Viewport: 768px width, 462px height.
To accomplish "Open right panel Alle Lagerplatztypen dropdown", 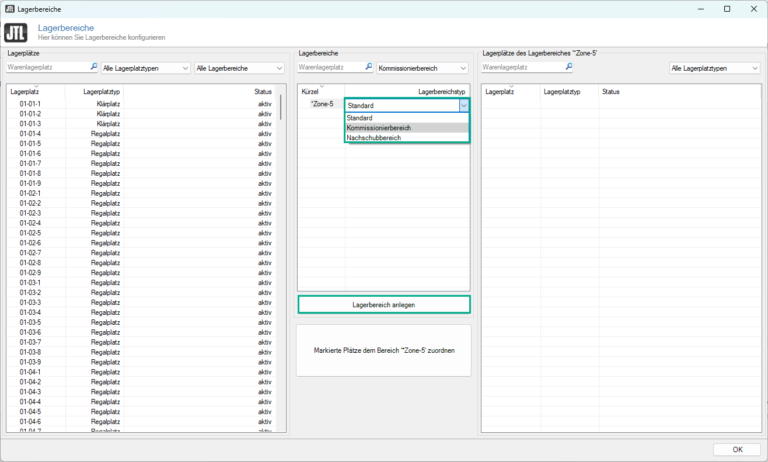I will [x=715, y=68].
